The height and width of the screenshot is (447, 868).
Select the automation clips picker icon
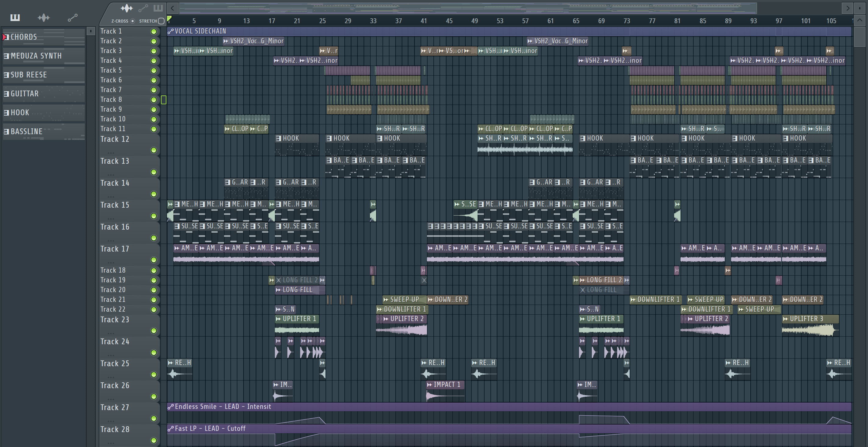73,17
